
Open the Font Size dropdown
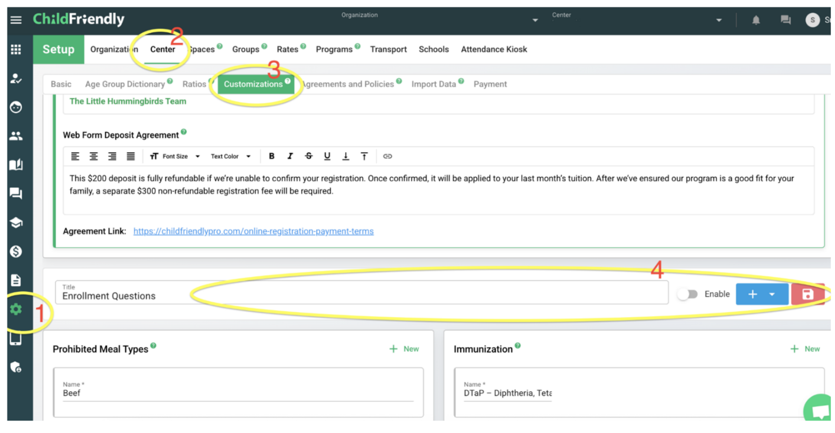coord(175,156)
